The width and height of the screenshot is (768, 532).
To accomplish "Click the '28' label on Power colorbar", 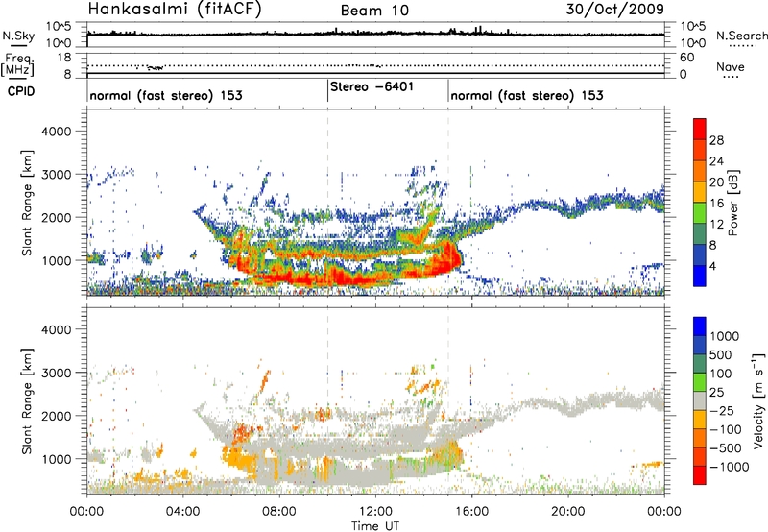I will pos(716,140).
